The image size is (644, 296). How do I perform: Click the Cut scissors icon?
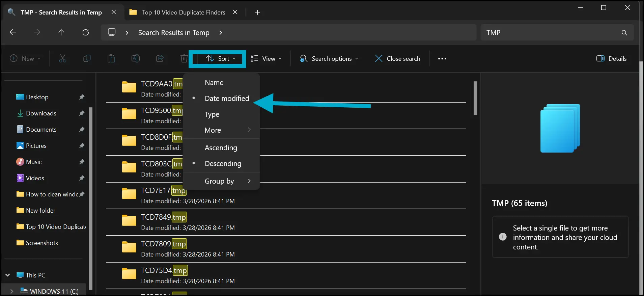[x=63, y=59]
